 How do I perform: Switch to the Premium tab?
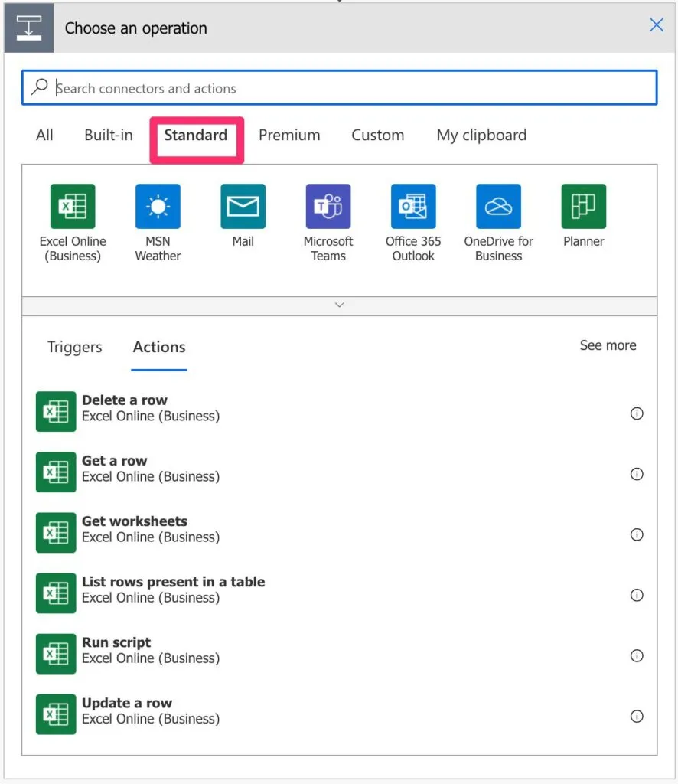point(289,136)
